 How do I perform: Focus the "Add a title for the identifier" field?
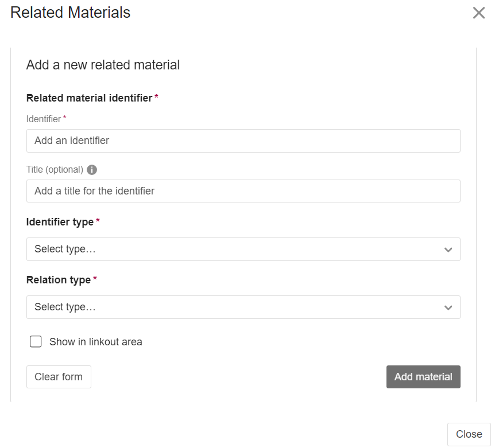point(243,191)
